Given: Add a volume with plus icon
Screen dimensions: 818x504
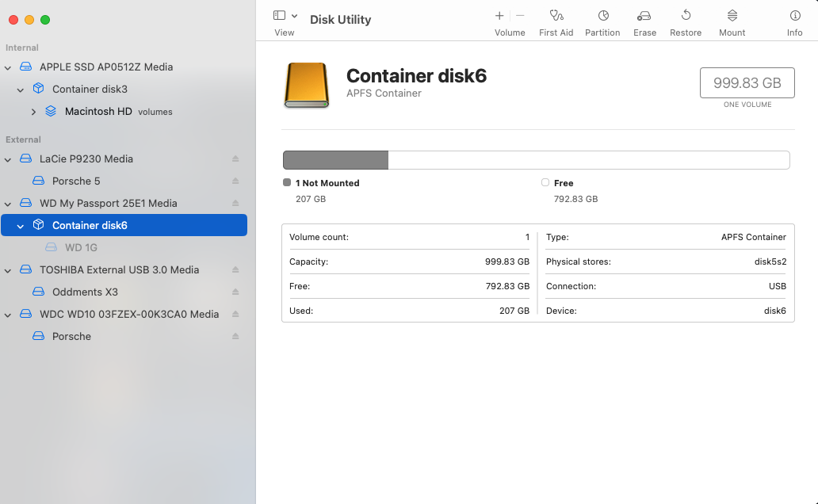Looking at the screenshot, I should point(499,16).
